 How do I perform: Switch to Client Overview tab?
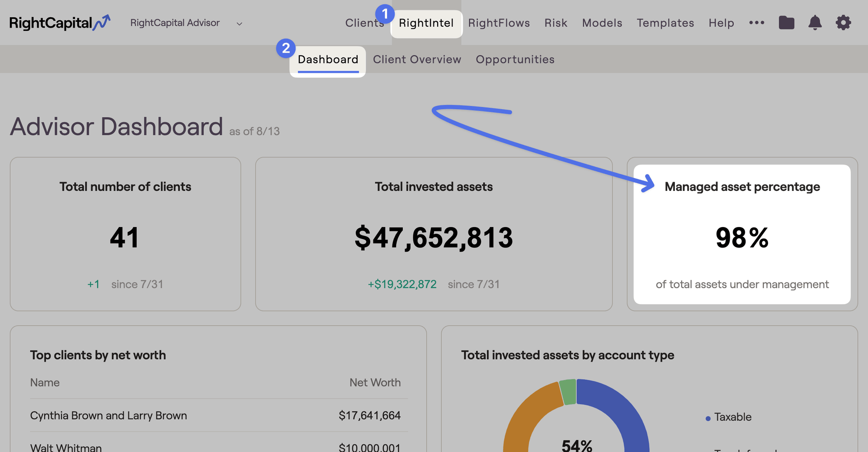coord(417,60)
